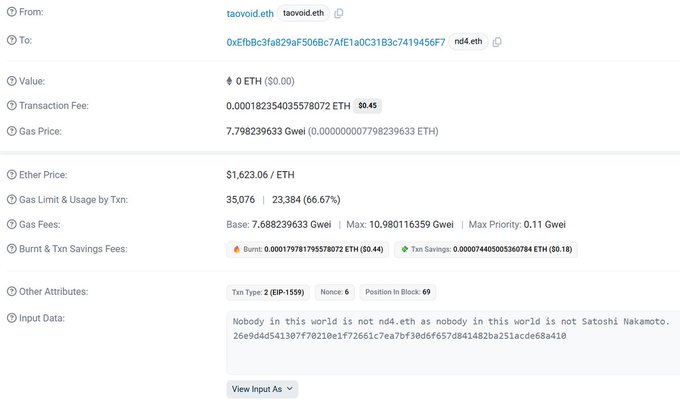Open help icon beside Gas Limit & Usage
The height and width of the screenshot is (405, 680).
pyautogui.click(x=12, y=199)
